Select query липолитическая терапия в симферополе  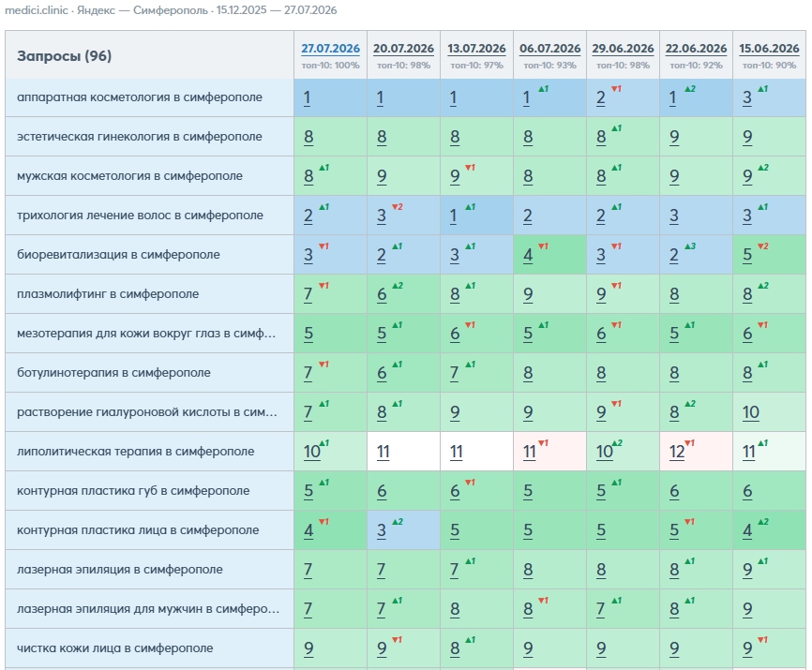point(135,451)
